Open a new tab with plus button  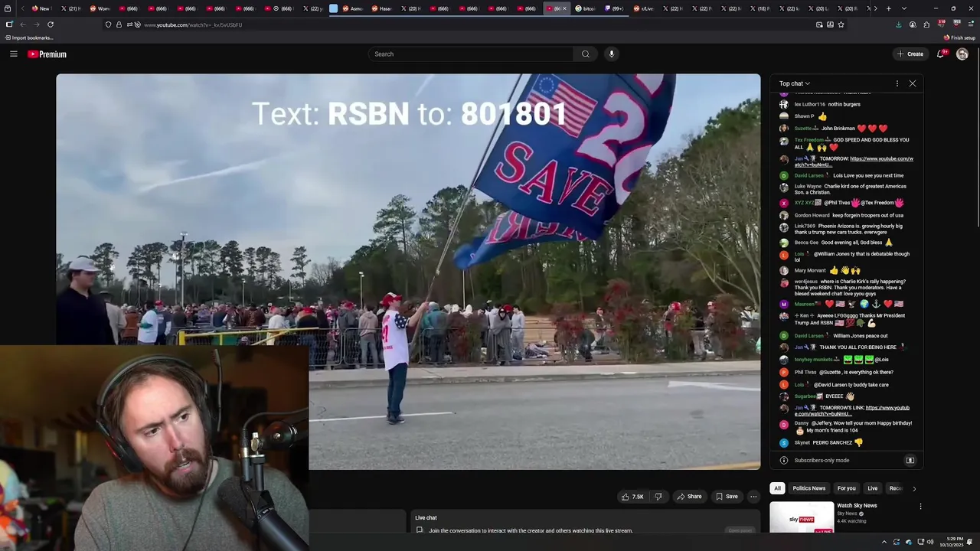(888, 8)
